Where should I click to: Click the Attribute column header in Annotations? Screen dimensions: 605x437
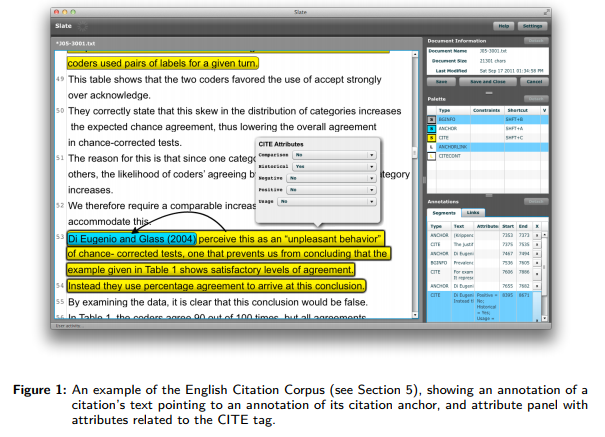pyautogui.click(x=487, y=226)
